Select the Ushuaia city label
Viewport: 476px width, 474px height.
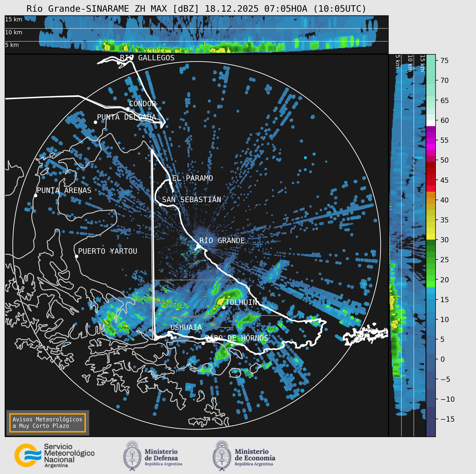coord(186,328)
